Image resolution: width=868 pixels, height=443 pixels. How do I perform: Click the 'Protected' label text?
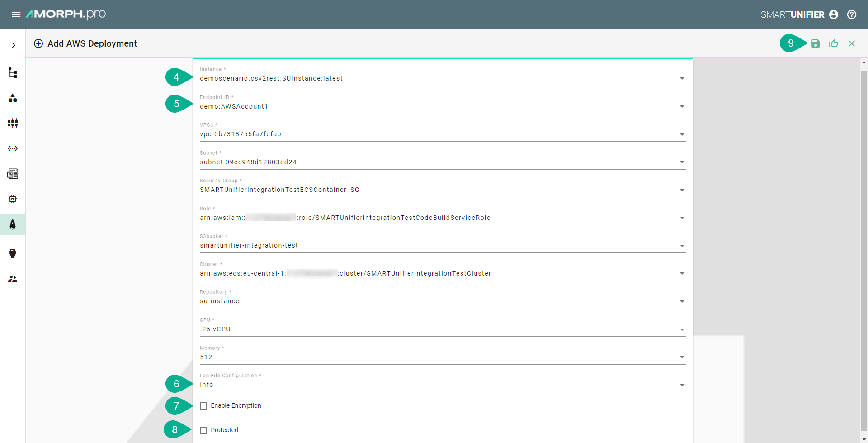[224, 430]
